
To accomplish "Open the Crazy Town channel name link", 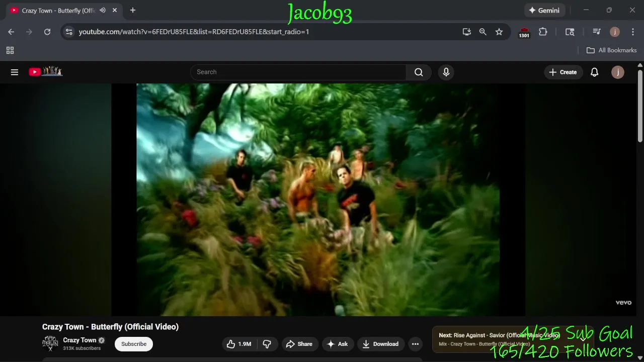I will click(79, 340).
